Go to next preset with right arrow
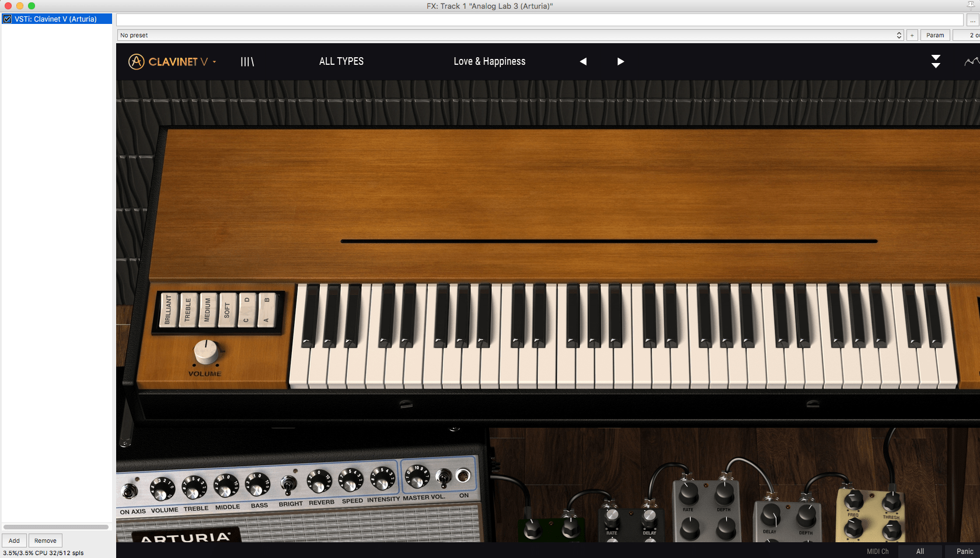980x558 pixels. (620, 61)
